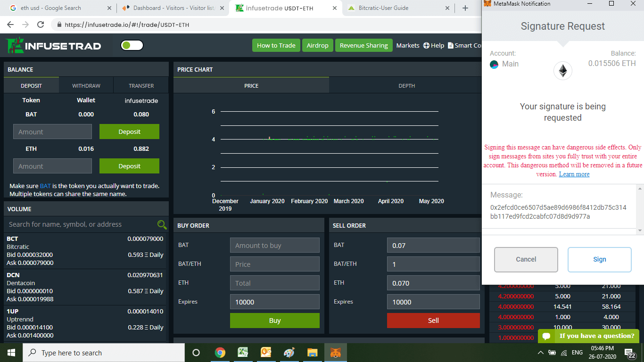
Task: Switch chart to DEPTH tab
Action: 406,86
